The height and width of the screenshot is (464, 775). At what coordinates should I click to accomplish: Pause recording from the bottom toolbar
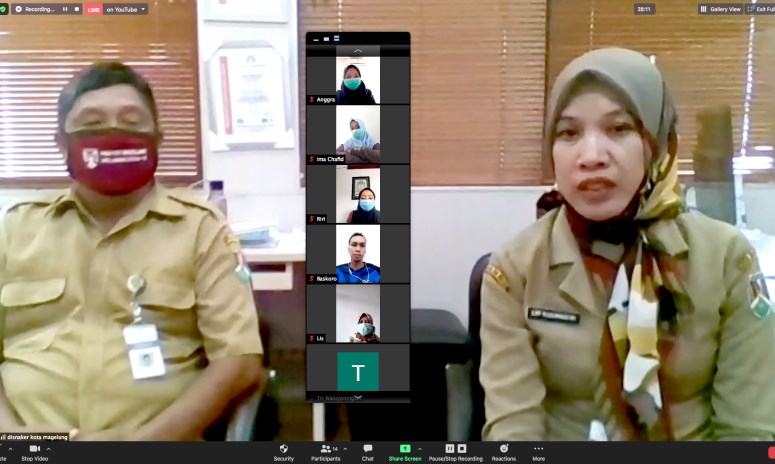point(450,449)
